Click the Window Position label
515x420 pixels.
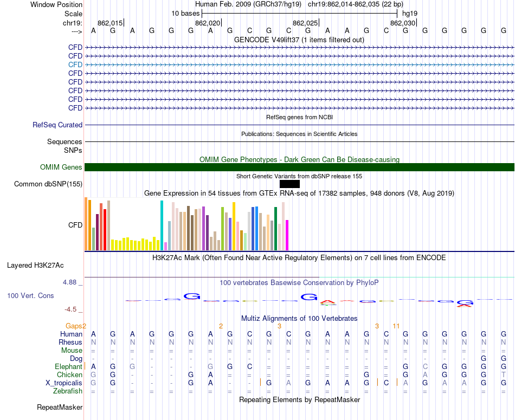tap(56, 4)
